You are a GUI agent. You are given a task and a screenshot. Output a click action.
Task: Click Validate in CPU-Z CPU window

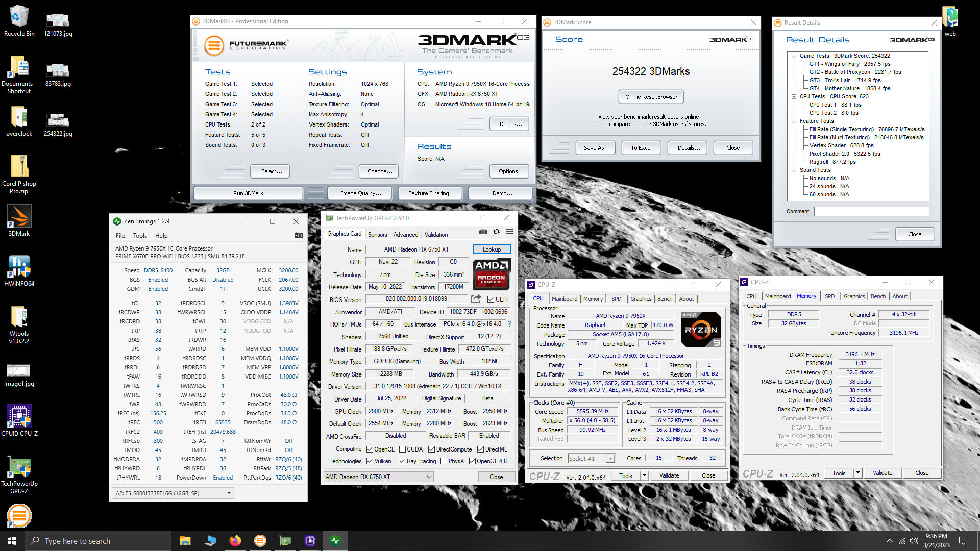(669, 475)
